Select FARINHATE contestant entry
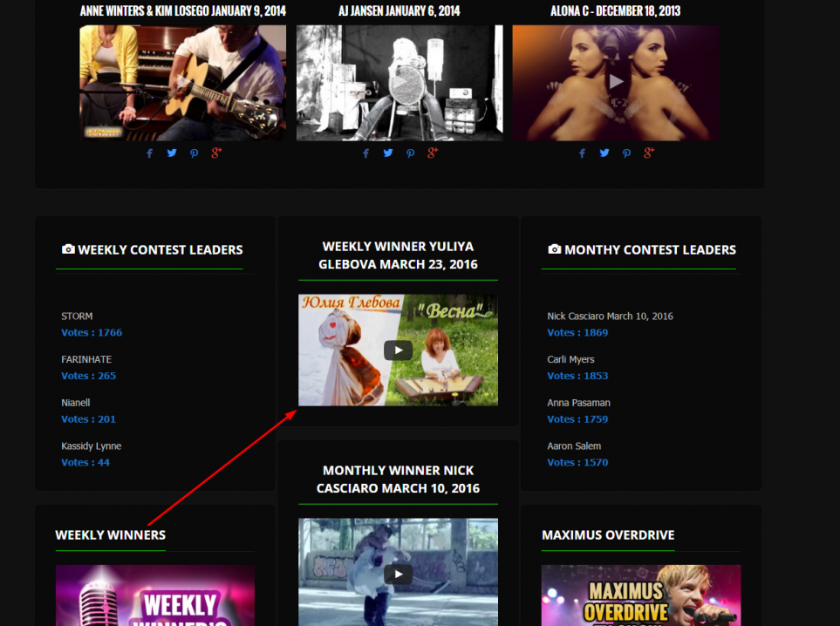 click(x=86, y=359)
